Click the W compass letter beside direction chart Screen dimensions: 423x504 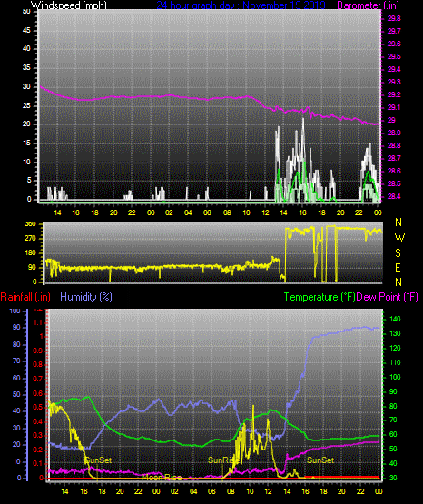[x=399, y=238]
